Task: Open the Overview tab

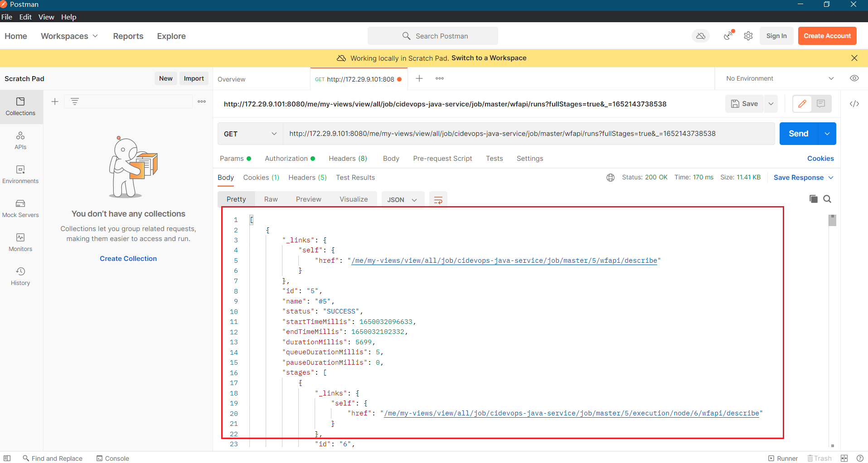Action: click(x=232, y=79)
